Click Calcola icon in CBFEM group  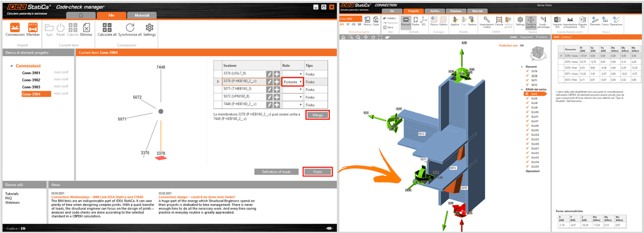click(499, 19)
